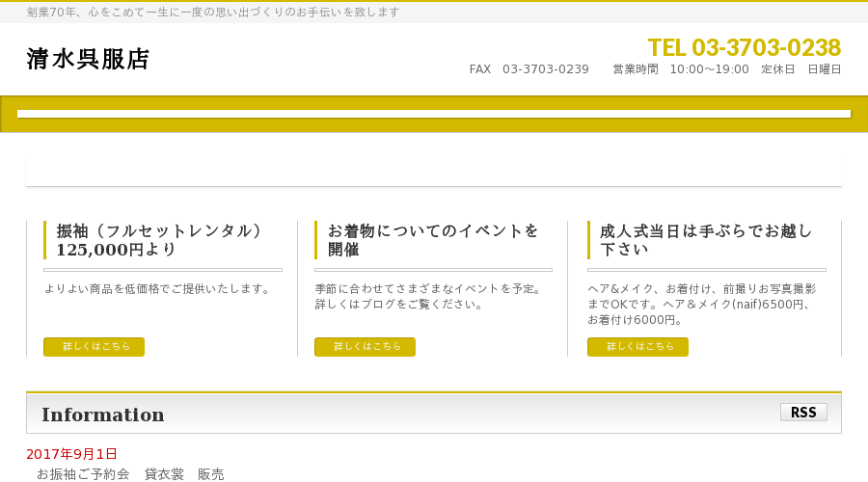Click the empty banner area below navigation
This screenshot has width=868, height=482.
point(434,171)
